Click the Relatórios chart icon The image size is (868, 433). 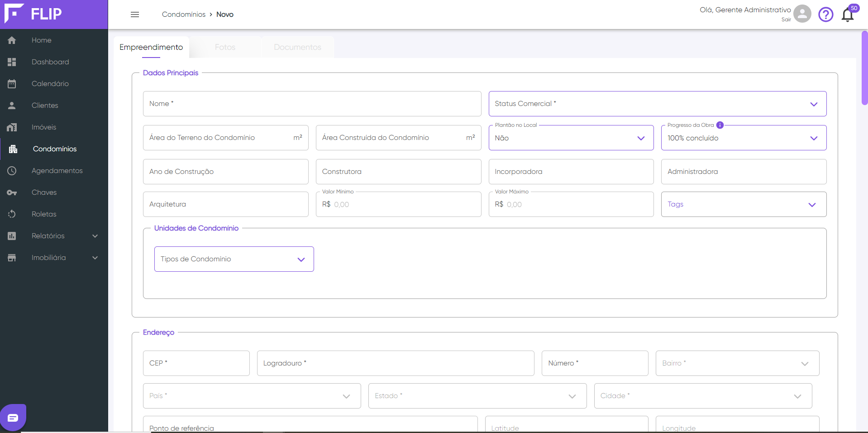point(12,236)
